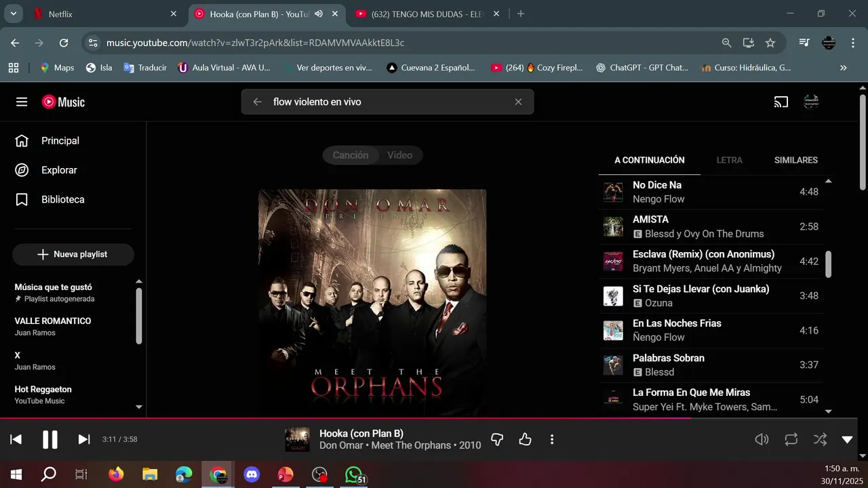Open Discord from the taskbar

click(252, 474)
